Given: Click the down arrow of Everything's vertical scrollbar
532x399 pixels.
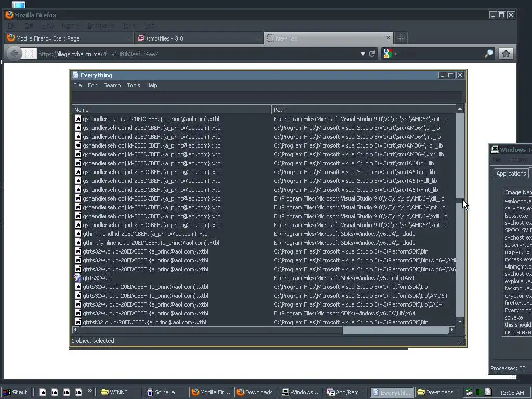Looking at the screenshot, I should point(460,321).
